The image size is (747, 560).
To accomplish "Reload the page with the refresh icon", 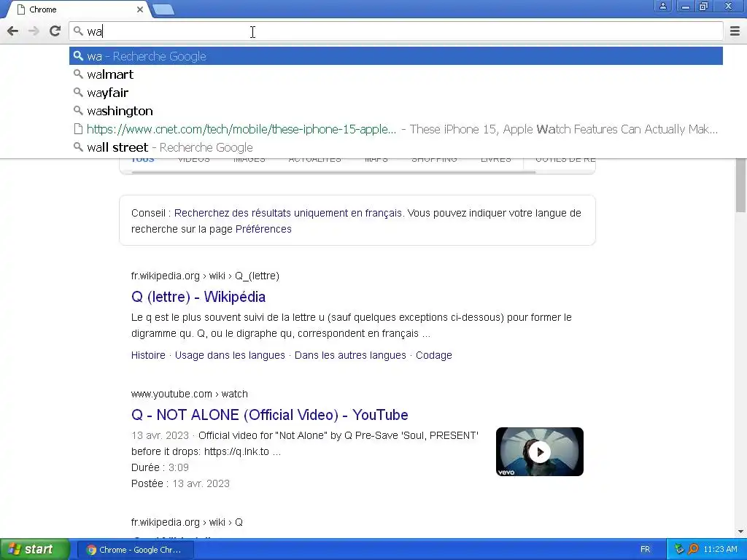I will tap(55, 31).
